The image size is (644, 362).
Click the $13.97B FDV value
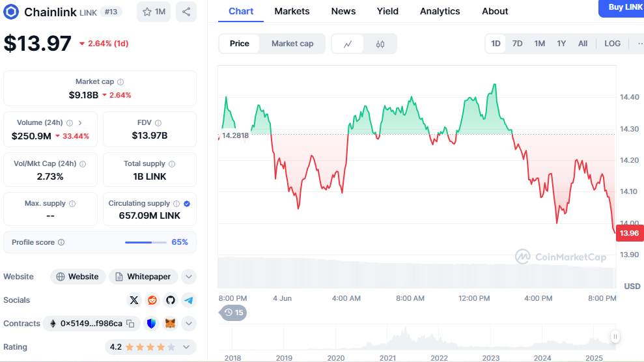tap(150, 136)
